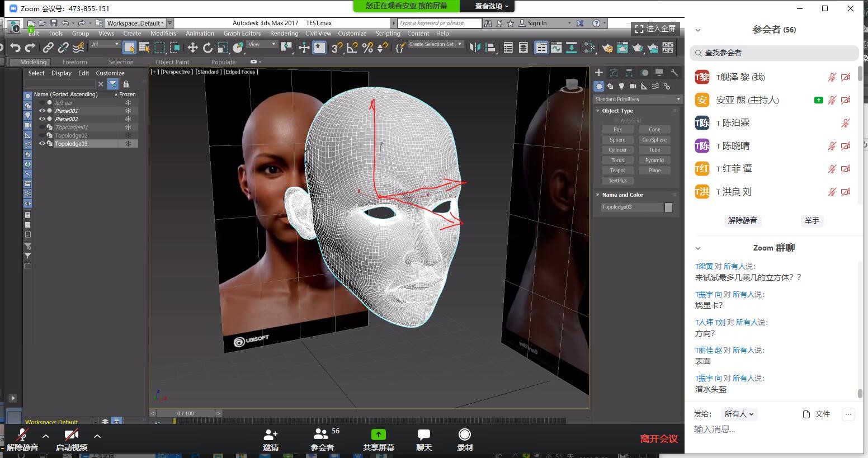868x458 pixels.
Task: Open the selection filter All dropdown
Action: tap(105, 44)
